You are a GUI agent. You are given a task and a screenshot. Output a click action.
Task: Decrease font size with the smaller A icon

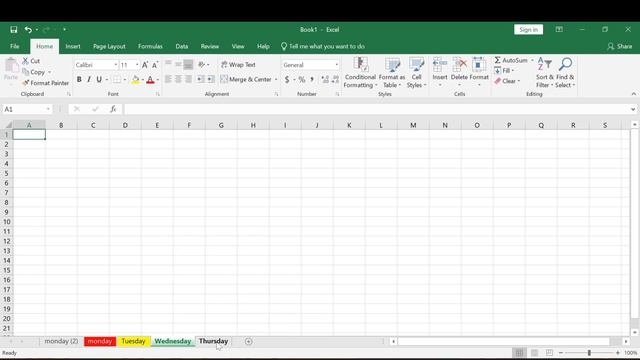click(155, 65)
